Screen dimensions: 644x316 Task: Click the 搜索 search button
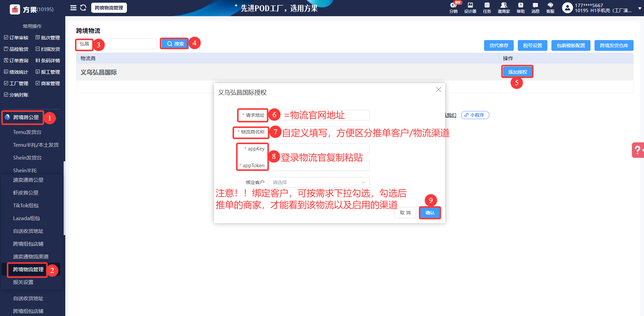click(x=175, y=44)
